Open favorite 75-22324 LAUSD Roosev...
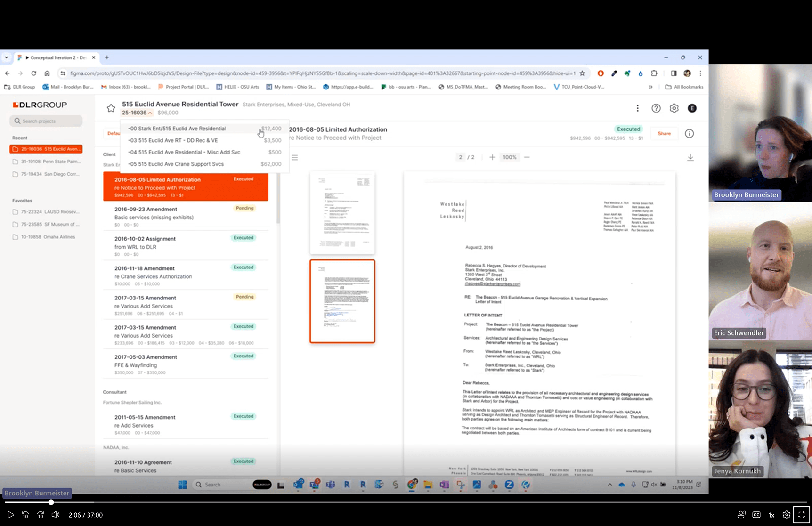The image size is (812, 526). pos(46,212)
